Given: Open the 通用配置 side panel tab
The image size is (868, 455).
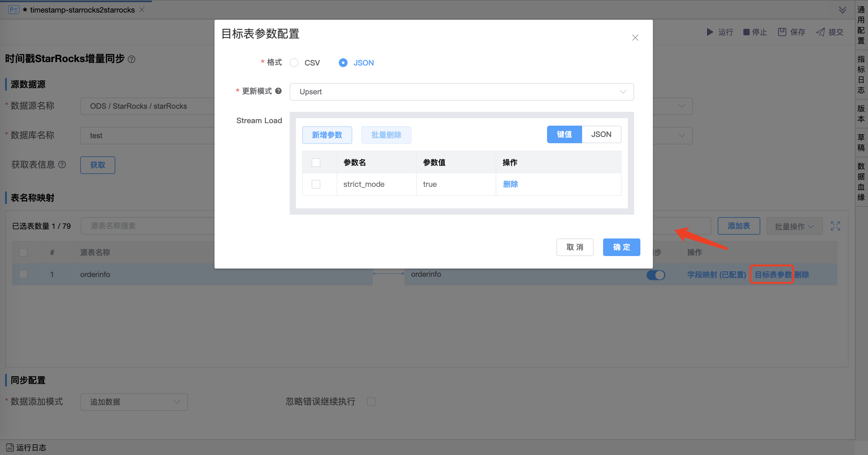Looking at the screenshot, I should point(861,25).
